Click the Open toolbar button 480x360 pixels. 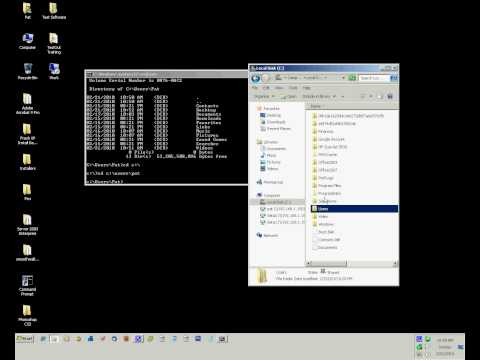pyautogui.click(x=289, y=97)
